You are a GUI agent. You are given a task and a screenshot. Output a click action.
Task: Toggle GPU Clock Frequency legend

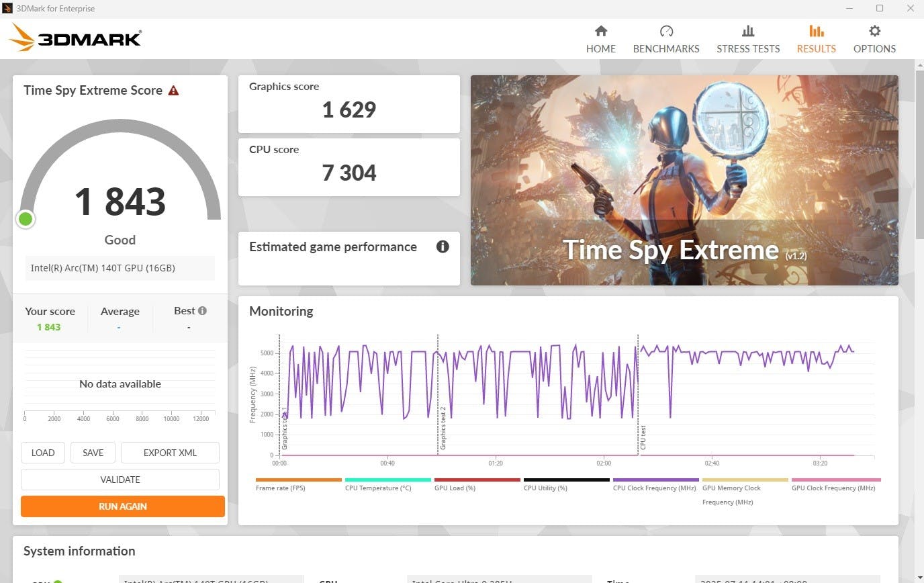(835, 485)
